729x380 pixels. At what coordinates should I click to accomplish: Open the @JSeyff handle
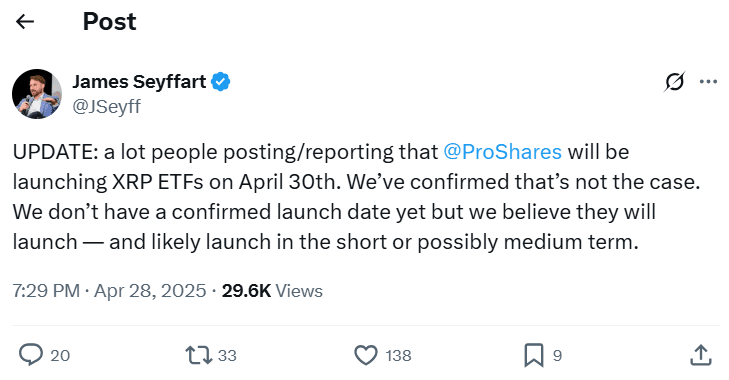[106, 107]
